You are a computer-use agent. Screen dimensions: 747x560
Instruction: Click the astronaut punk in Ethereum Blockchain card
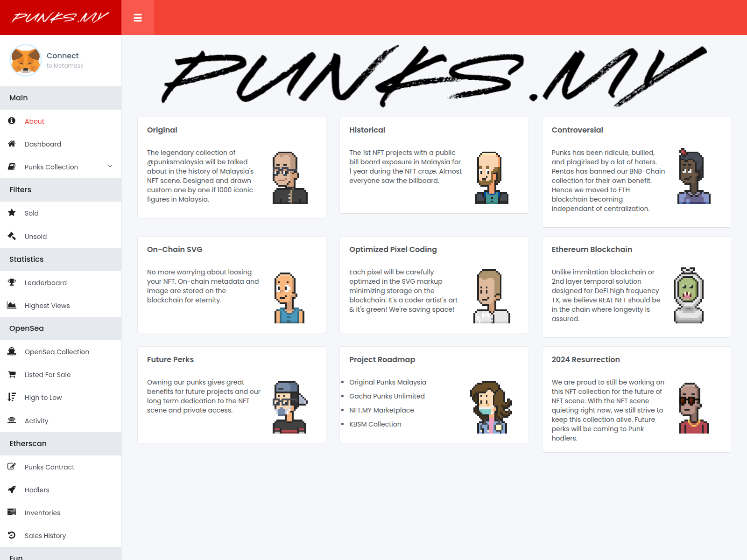689,295
